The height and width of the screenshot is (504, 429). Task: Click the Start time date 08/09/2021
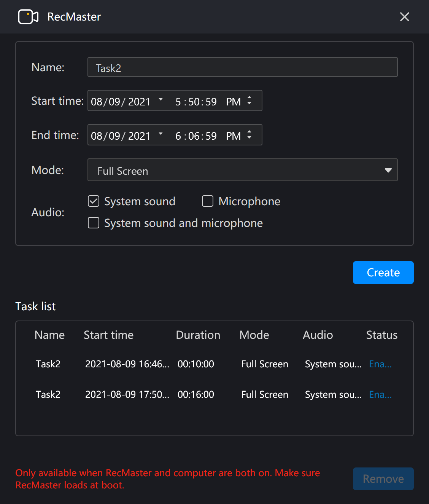[x=121, y=102]
